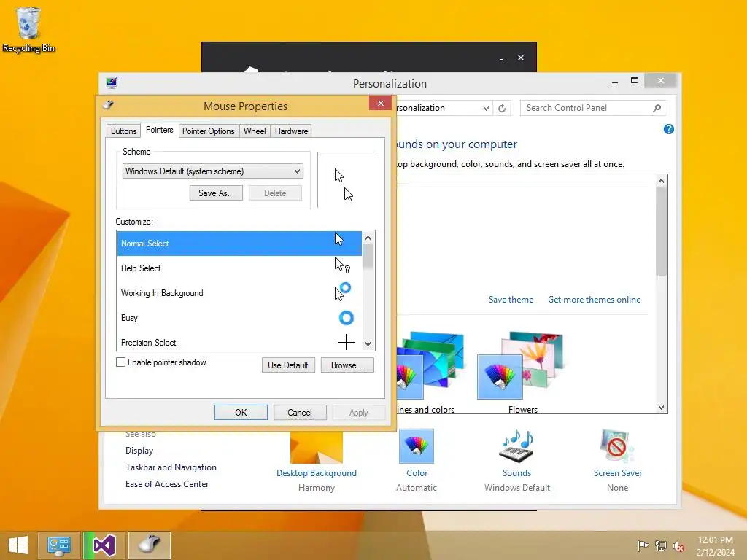Switch to the Buttons tab

(x=123, y=131)
